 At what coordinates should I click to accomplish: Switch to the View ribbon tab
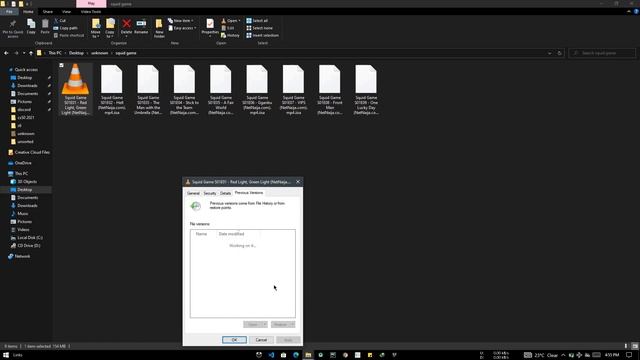tap(66, 12)
